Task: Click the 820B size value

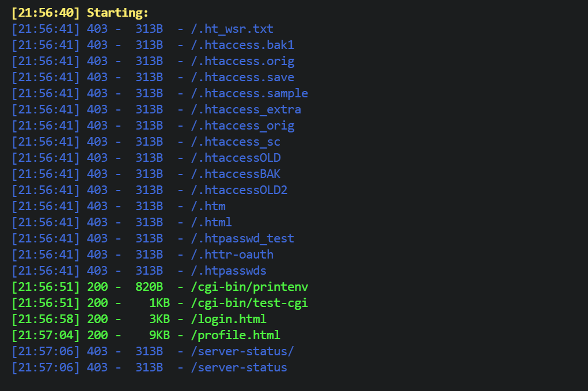Action: point(149,287)
